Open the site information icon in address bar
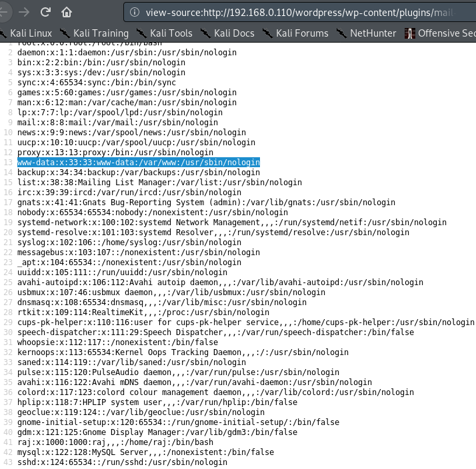This screenshot has height=469, width=476. click(135, 12)
